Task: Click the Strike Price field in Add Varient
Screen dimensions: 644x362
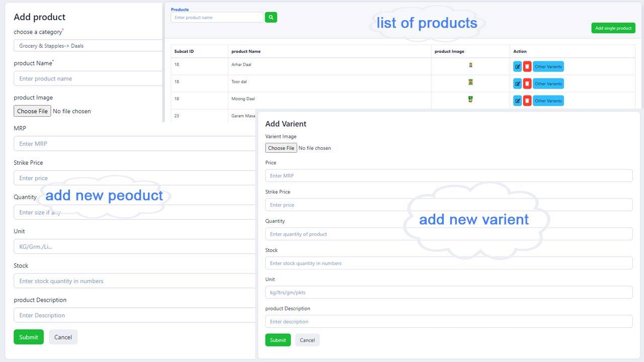Action: pyautogui.click(x=448, y=205)
